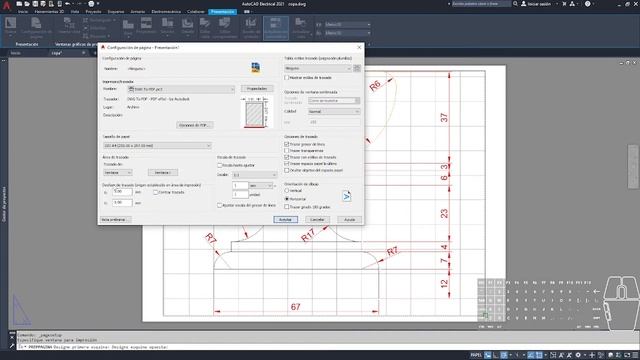The width and height of the screenshot is (640, 360).
Task: Click the plus annotation icon in status bar
Action: pyautogui.click(x=592, y=355)
